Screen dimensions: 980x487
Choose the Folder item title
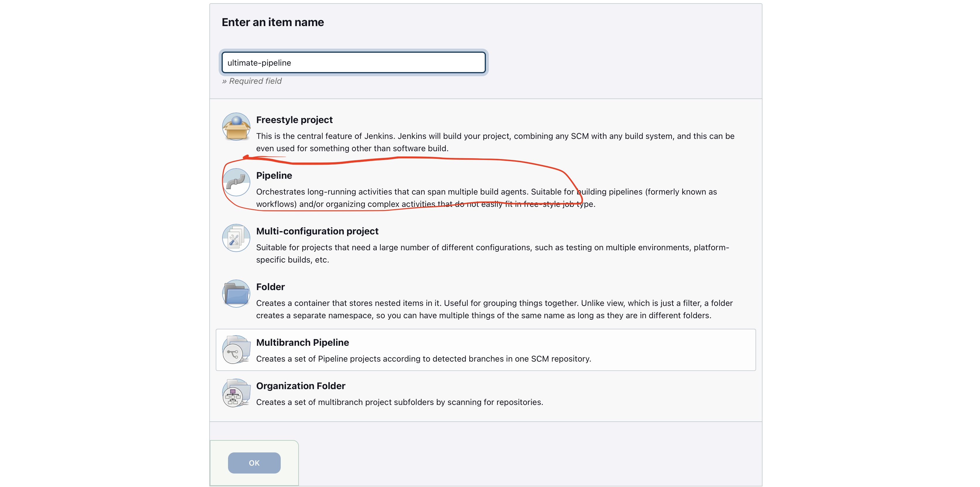(x=270, y=287)
